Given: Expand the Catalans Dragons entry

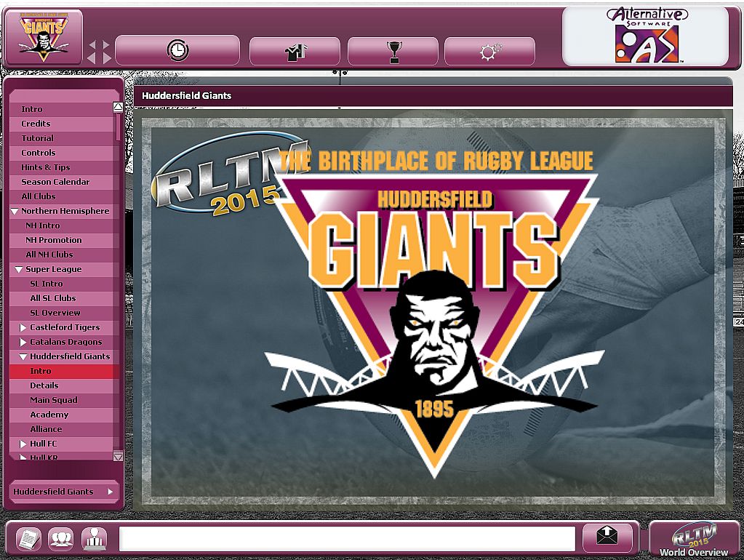Looking at the screenshot, I should click(23, 342).
